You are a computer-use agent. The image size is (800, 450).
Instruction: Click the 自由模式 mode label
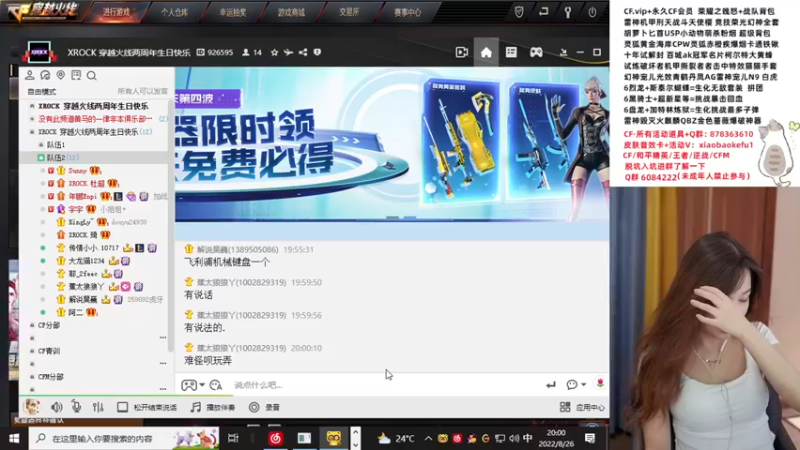coord(42,92)
